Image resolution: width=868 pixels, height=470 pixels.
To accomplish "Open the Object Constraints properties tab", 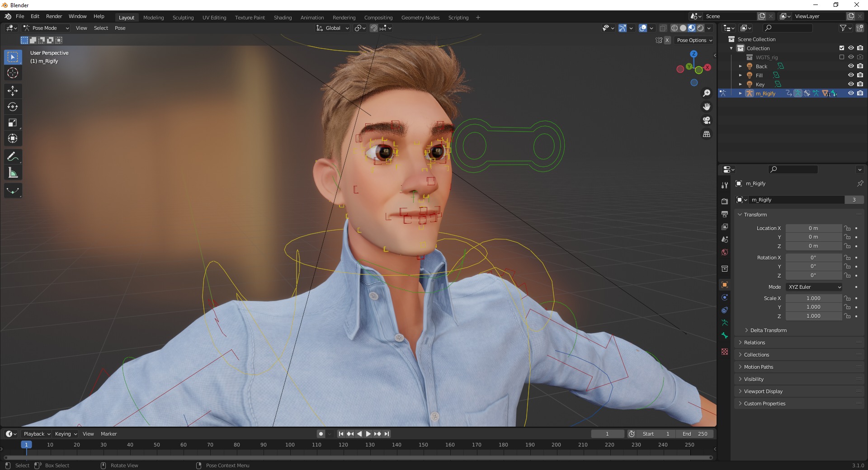I will pyautogui.click(x=725, y=310).
